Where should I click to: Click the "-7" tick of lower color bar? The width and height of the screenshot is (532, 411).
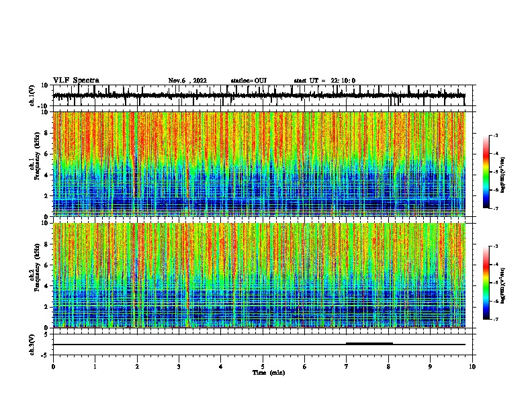coord(495,319)
